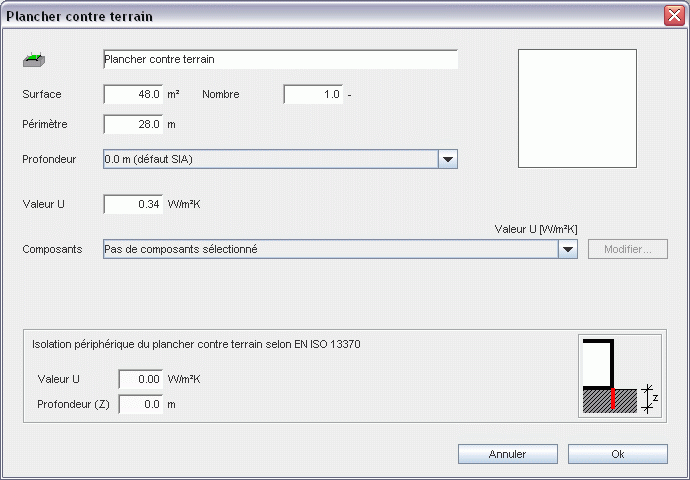Image resolution: width=690 pixels, height=480 pixels.
Task: Click the dialog title bar text
Action: click(80, 16)
